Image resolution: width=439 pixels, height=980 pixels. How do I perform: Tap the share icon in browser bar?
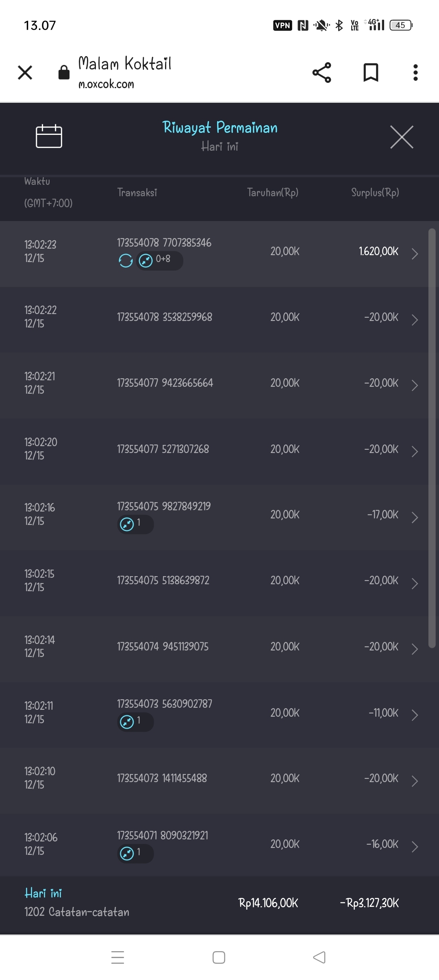322,73
